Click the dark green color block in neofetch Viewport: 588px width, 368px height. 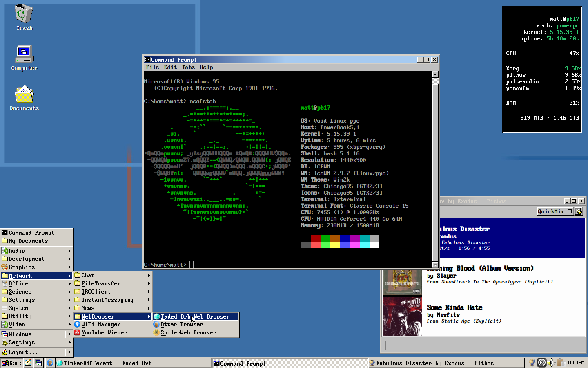tap(325, 238)
